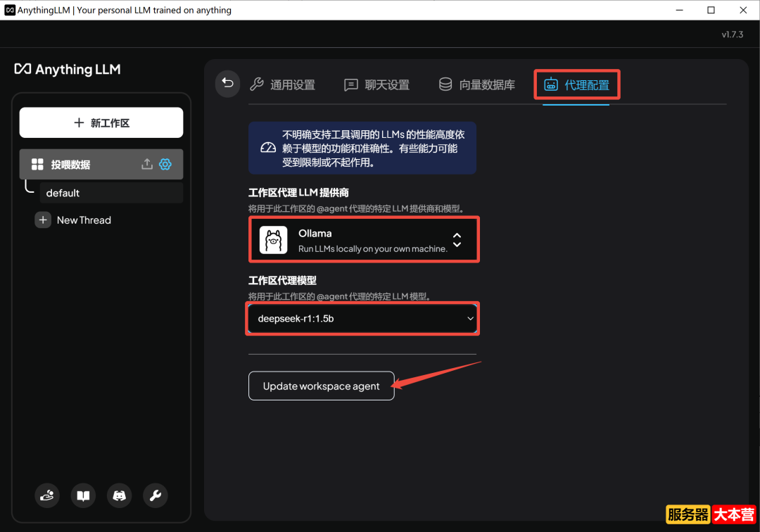Click the AnythingLLM title bar app icon
Screen dimensions: 760x532
10,10
